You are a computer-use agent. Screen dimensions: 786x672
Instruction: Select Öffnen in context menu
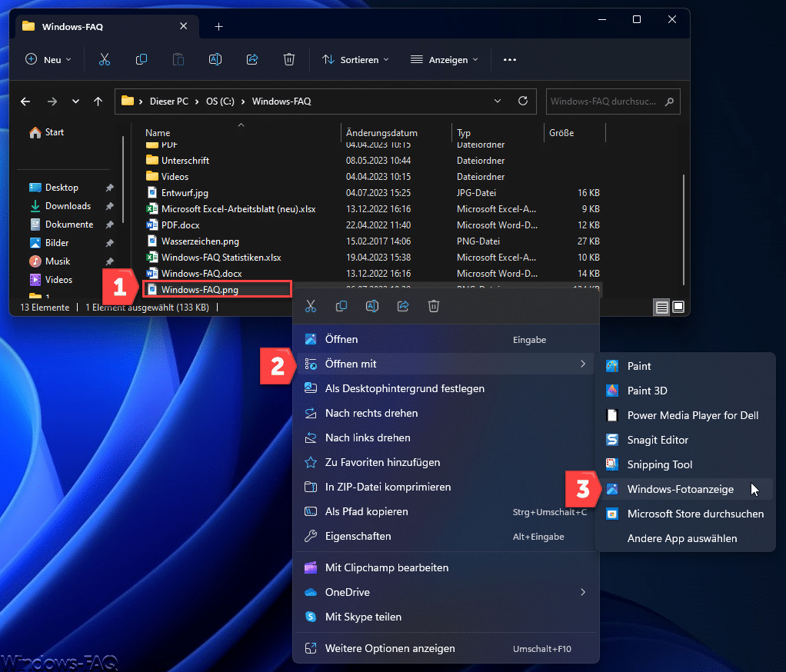(446, 339)
